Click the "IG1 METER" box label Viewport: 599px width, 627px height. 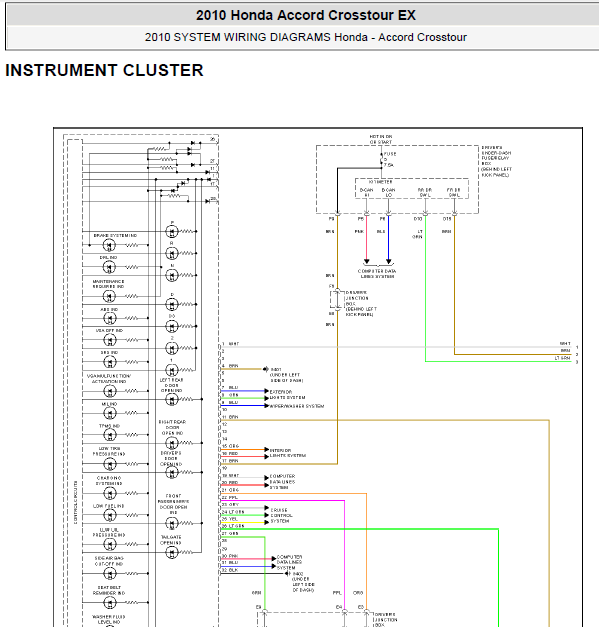(x=381, y=182)
